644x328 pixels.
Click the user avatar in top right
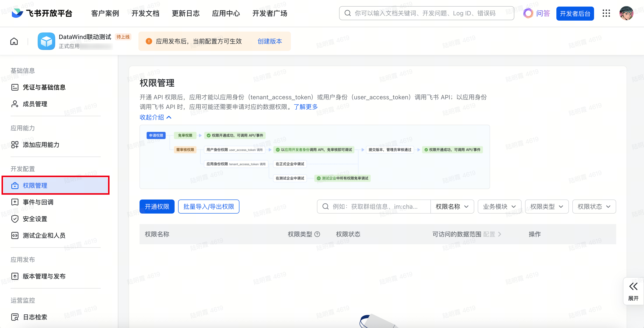tap(626, 13)
